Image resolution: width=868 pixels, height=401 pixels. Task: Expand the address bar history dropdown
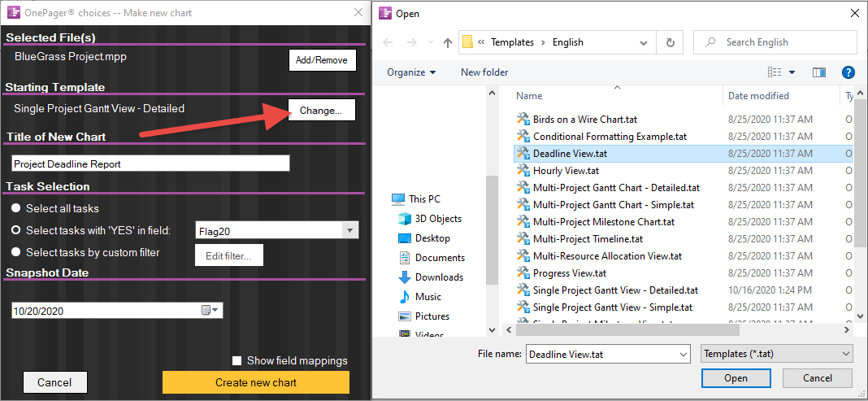point(644,42)
